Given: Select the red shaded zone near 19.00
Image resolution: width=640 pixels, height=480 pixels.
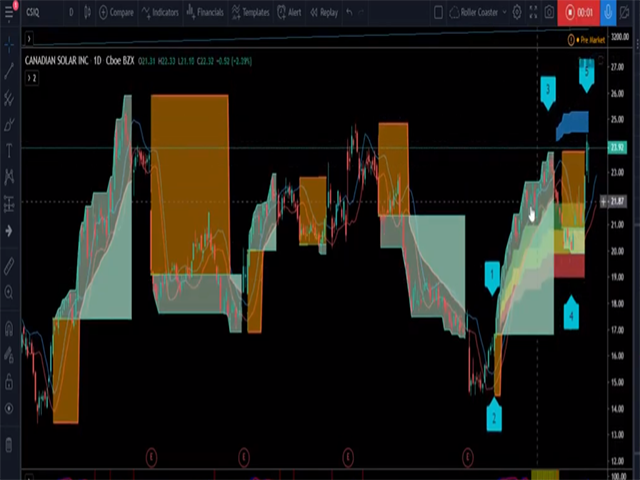Looking at the screenshot, I should tap(569, 265).
